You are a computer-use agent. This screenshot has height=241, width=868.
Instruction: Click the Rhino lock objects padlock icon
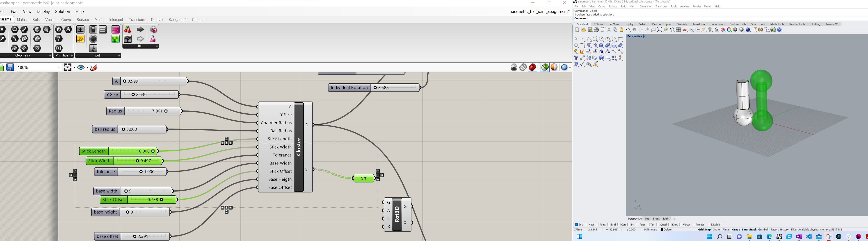[717, 30]
